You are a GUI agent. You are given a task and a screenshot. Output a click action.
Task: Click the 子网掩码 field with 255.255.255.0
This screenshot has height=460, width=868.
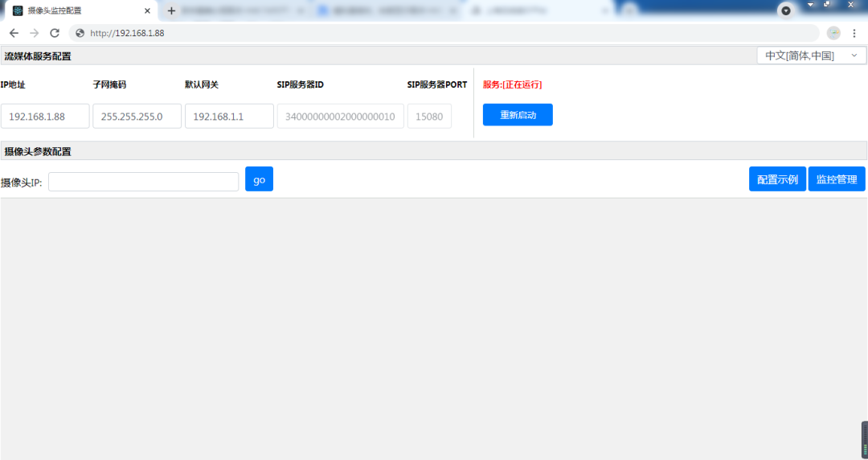tap(137, 116)
